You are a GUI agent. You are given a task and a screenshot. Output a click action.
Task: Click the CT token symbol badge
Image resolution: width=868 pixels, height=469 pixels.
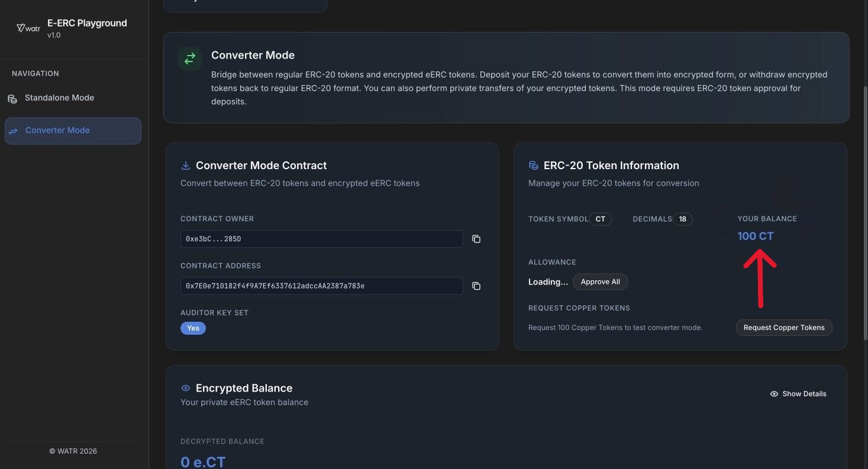click(x=600, y=219)
